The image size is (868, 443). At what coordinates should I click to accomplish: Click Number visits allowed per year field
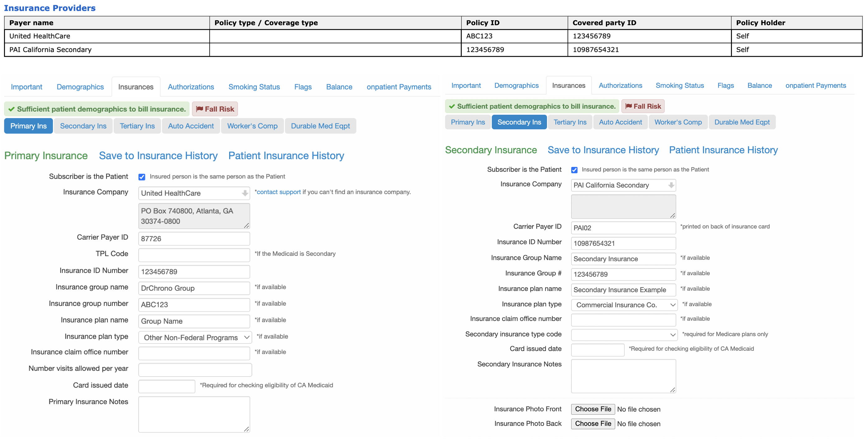[x=195, y=370]
